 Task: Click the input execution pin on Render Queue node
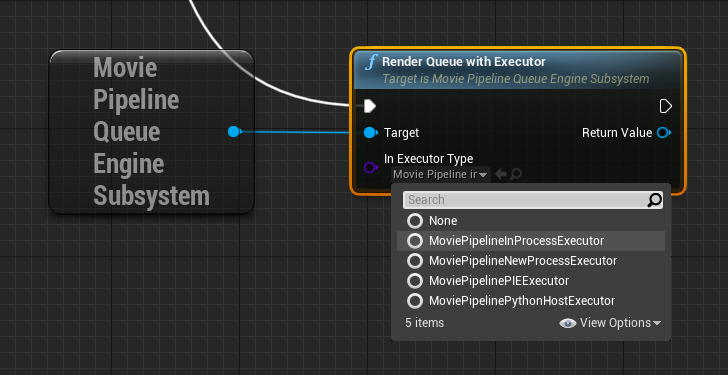370,106
